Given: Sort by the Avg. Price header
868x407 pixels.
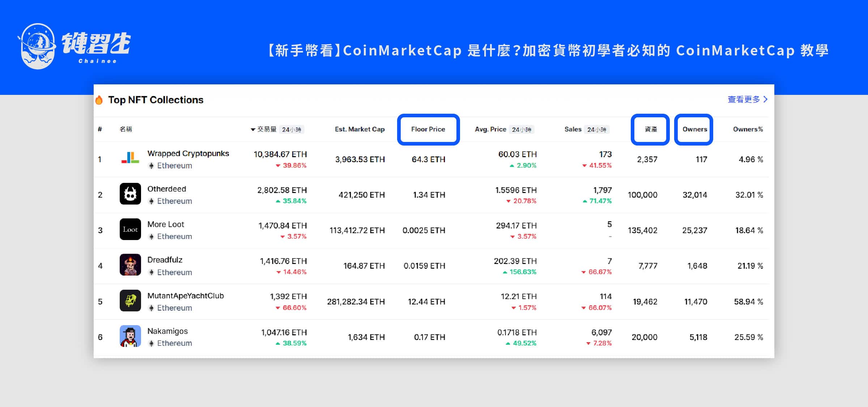Looking at the screenshot, I should (x=490, y=129).
